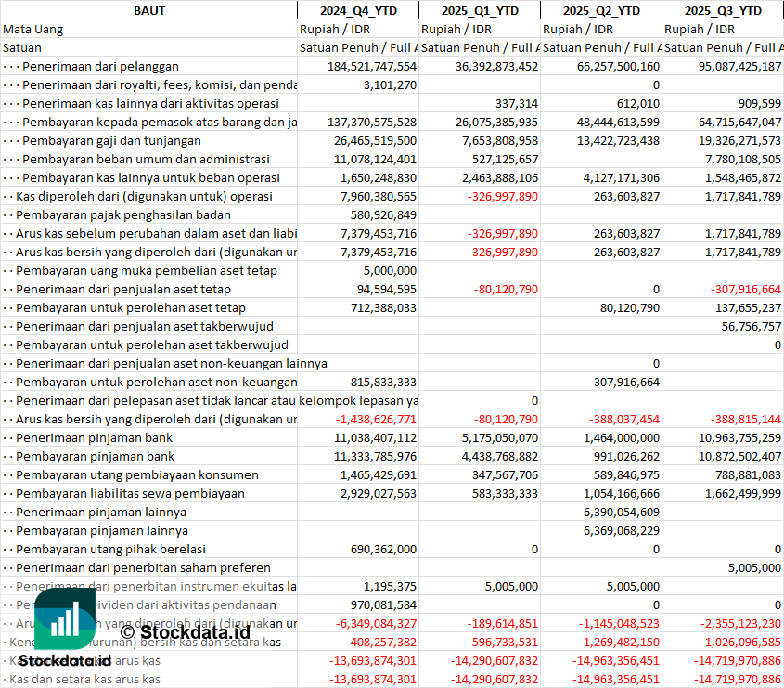Click the Pembayaran gaji dan tunjangan row
This screenshot has height=688, width=784.
point(111,140)
